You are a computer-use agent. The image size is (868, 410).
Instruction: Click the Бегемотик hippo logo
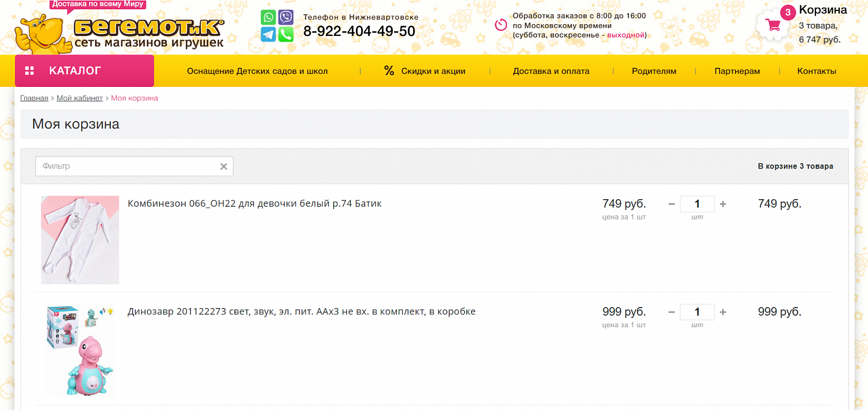[119, 30]
